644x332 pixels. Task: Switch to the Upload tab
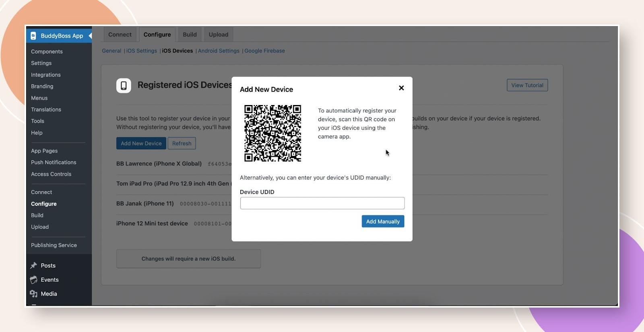219,35
